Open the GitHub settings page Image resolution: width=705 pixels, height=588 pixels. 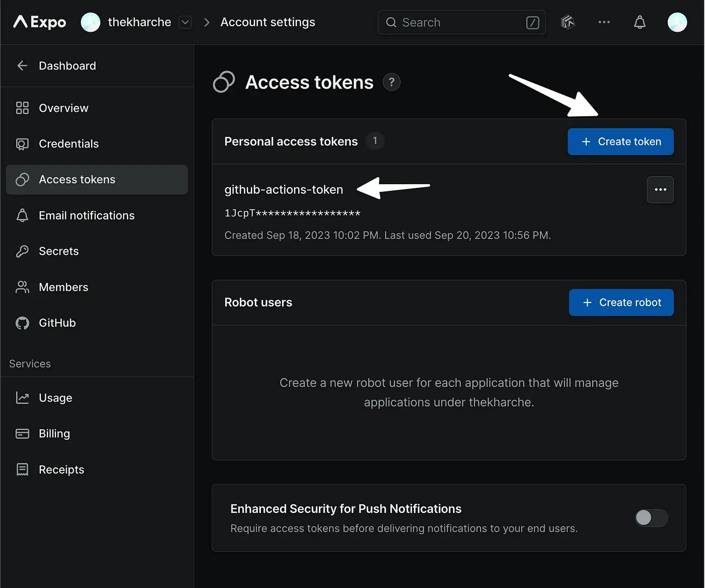point(57,323)
